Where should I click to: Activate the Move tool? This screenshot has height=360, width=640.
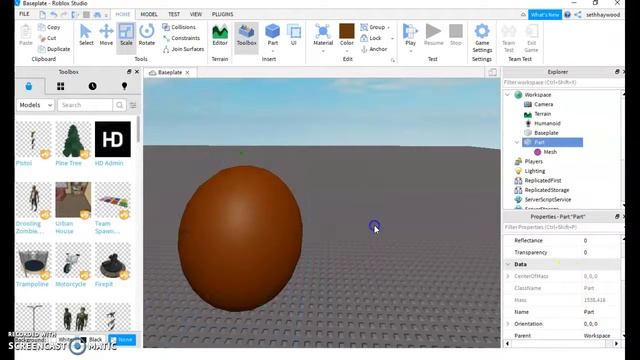tap(106, 35)
